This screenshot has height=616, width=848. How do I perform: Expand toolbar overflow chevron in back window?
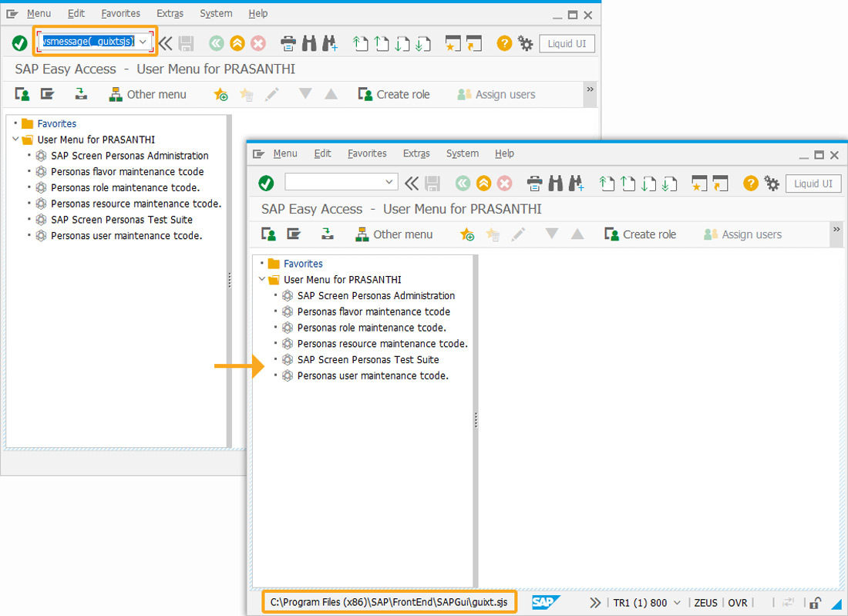coord(590,89)
